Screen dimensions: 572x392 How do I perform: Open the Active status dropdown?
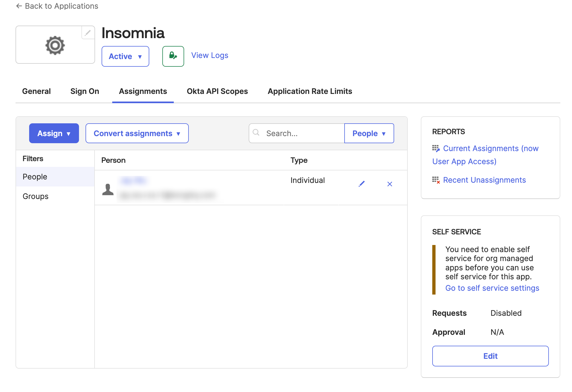pos(125,56)
